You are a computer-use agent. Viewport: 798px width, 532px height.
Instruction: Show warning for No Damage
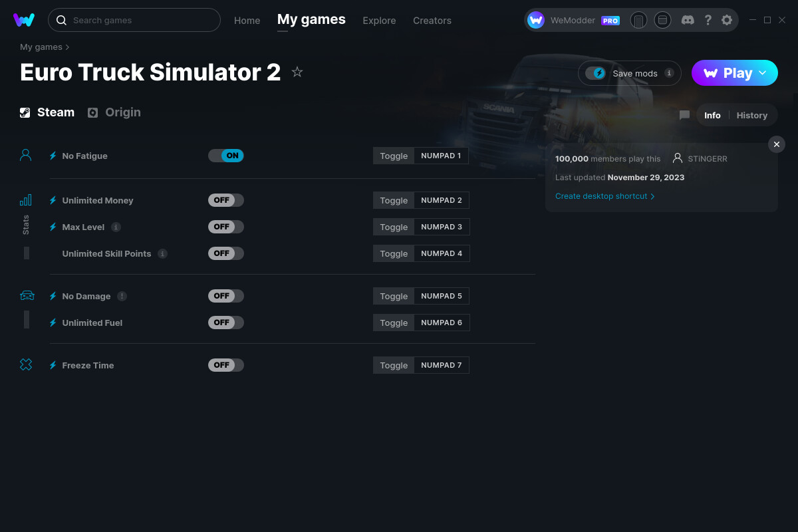(122, 296)
